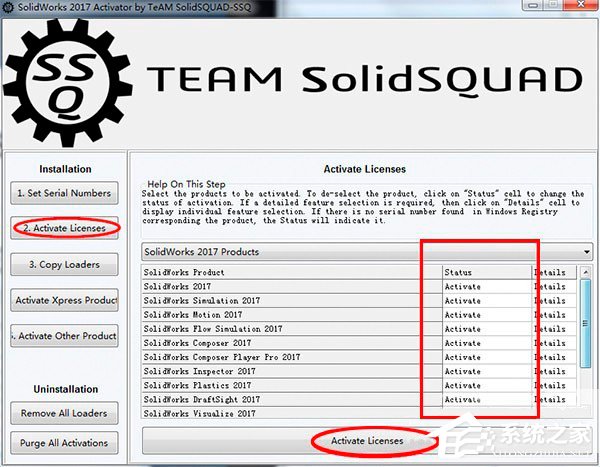
Task: Open the SolidWorks 2017 Products dropdown
Action: point(367,251)
